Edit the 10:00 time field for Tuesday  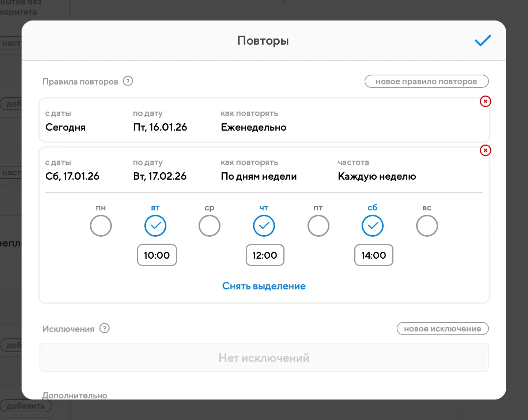pos(157,255)
